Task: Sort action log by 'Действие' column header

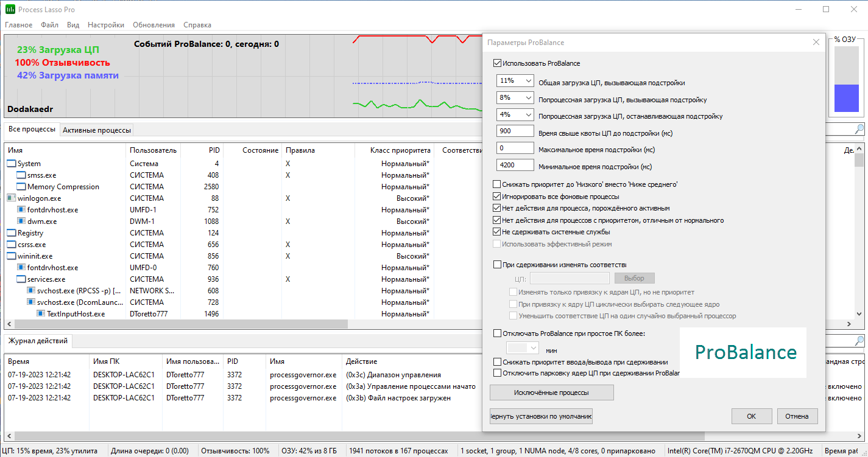Action: click(411, 361)
